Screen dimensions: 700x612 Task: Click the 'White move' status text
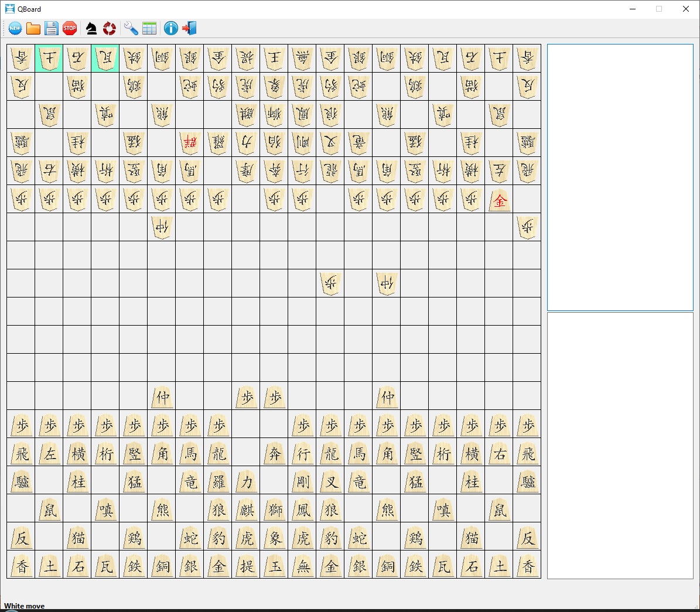point(25,606)
